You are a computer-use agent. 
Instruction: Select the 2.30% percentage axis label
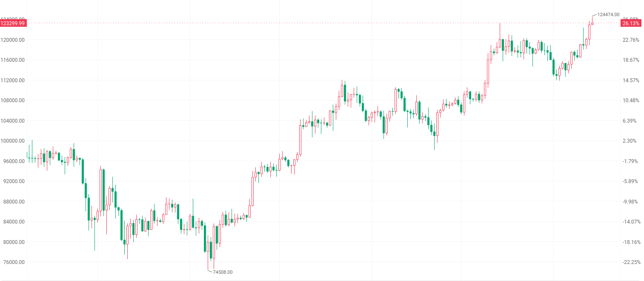[x=630, y=141]
